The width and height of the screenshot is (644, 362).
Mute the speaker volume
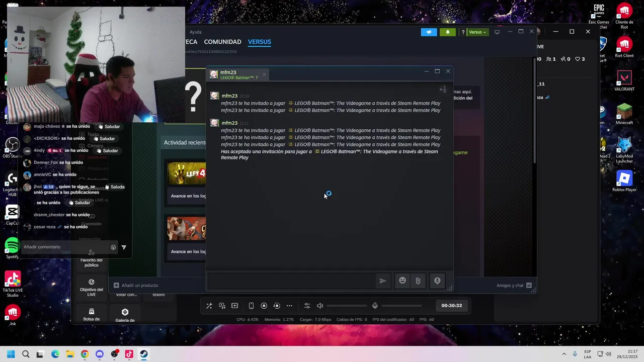pos(320,306)
